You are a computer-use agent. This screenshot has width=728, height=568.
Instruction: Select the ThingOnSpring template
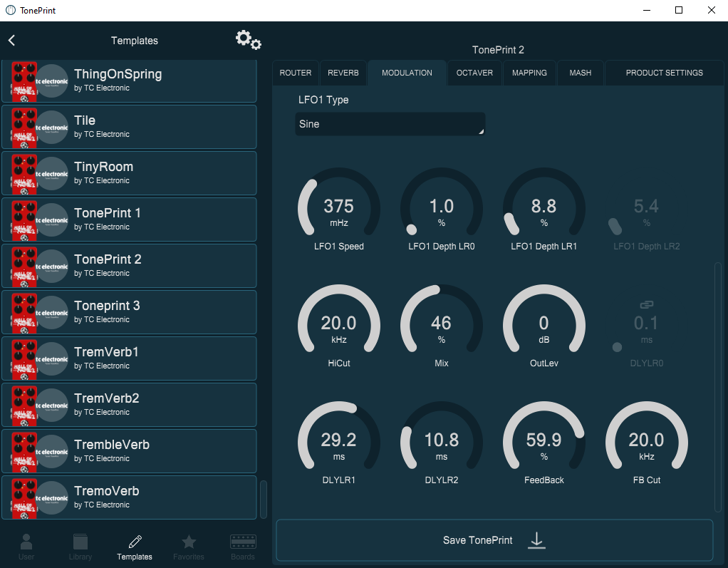coord(129,81)
